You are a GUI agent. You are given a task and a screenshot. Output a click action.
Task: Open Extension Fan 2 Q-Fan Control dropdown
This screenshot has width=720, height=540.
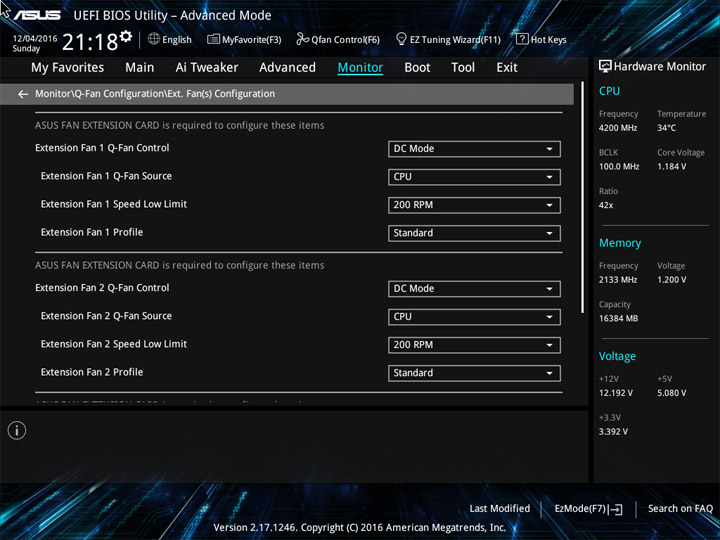click(474, 289)
